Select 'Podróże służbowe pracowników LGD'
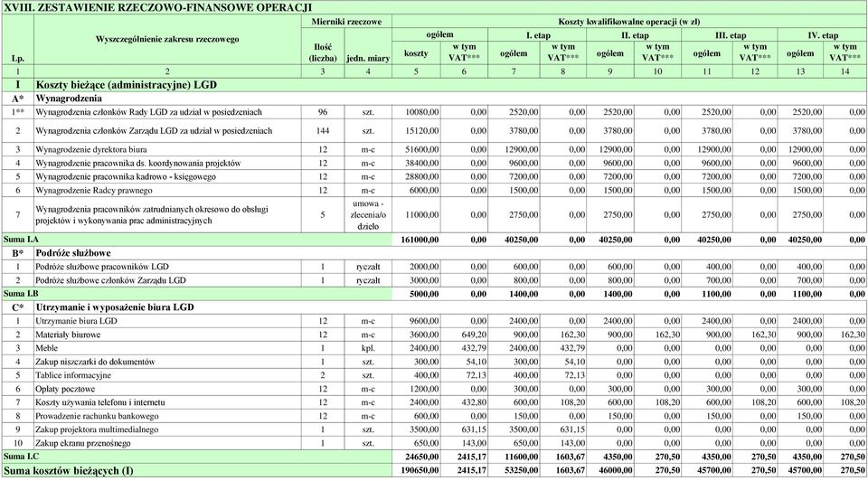This screenshot has height=481, width=868. (102, 266)
